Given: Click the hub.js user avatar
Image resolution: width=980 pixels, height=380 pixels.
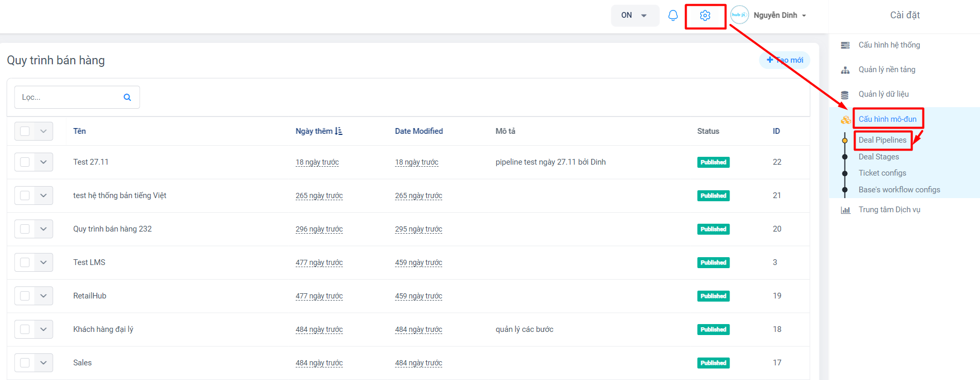Looking at the screenshot, I should [739, 15].
